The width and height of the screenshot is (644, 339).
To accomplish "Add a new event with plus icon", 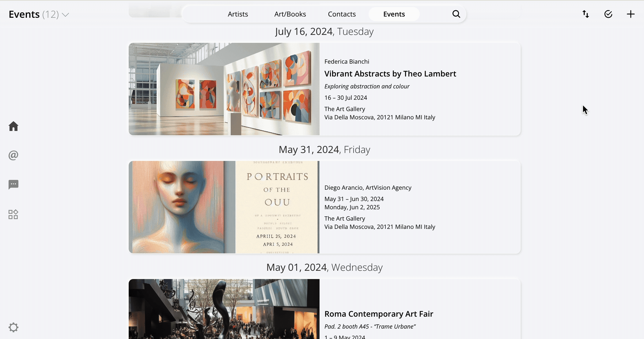I will (x=631, y=14).
